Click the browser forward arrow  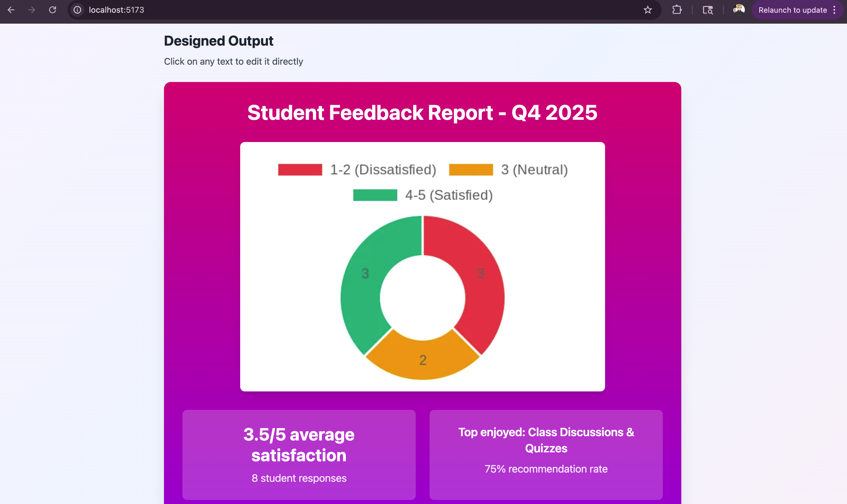click(x=31, y=10)
